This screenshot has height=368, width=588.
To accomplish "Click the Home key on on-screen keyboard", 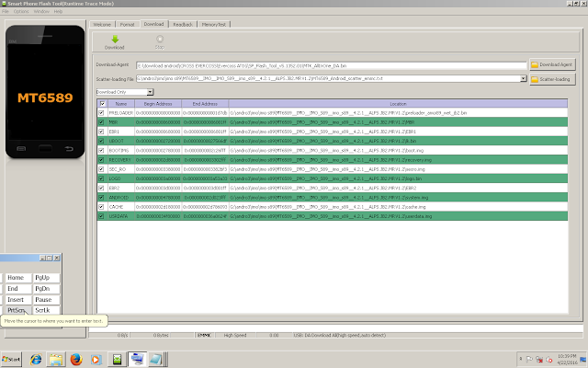I will click(x=18, y=278).
